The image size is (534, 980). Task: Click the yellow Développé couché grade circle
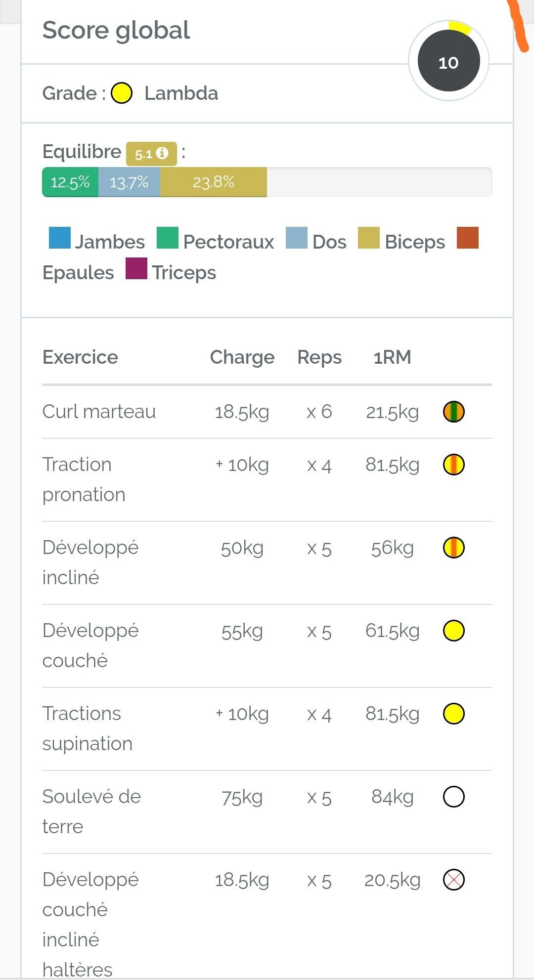453,631
